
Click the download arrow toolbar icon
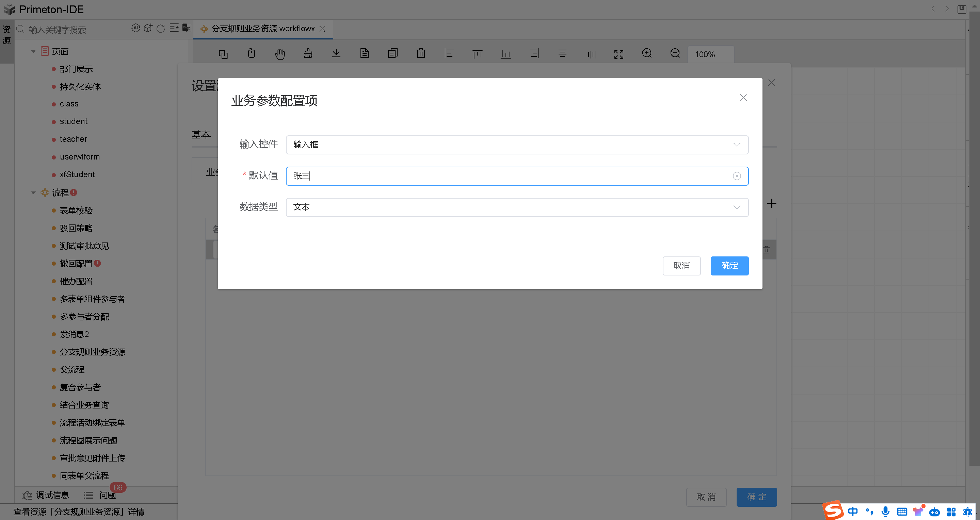coord(336,54)
